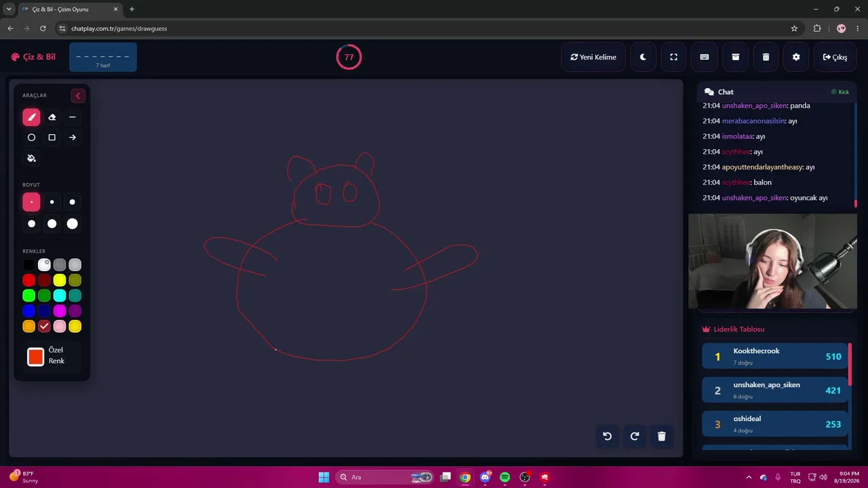Select Kookthecrook leaderboard row
The height and width of the screenshot is (488, 868).
(x=775, y=357)
